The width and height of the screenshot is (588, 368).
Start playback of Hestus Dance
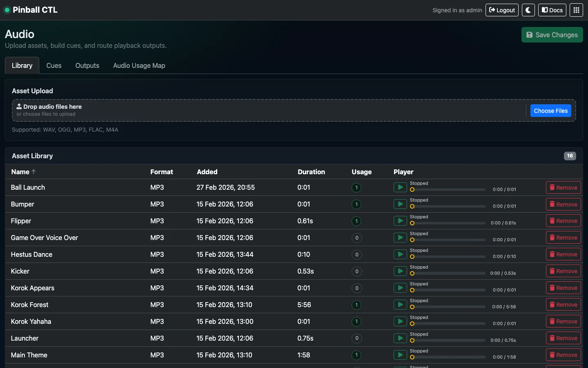pos(400,255)
